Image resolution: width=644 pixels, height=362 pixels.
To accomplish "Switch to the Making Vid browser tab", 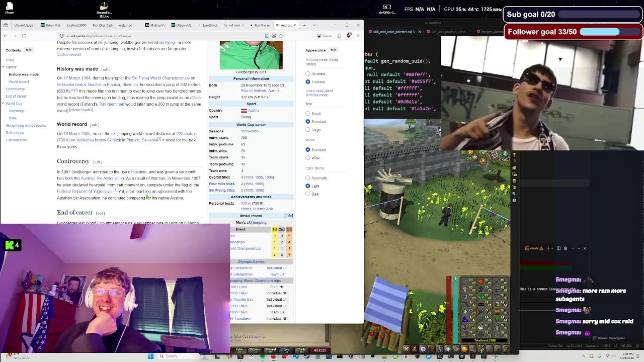I will tap(156, 25).
